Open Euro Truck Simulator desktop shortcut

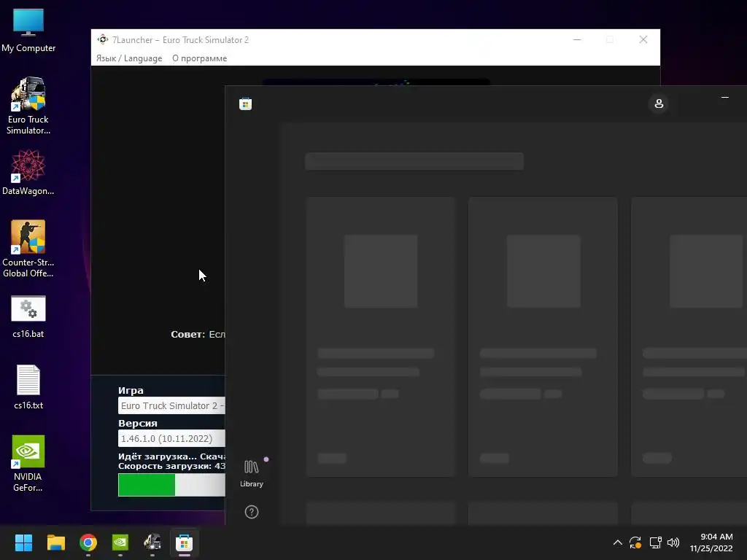(x=28, y=106)
